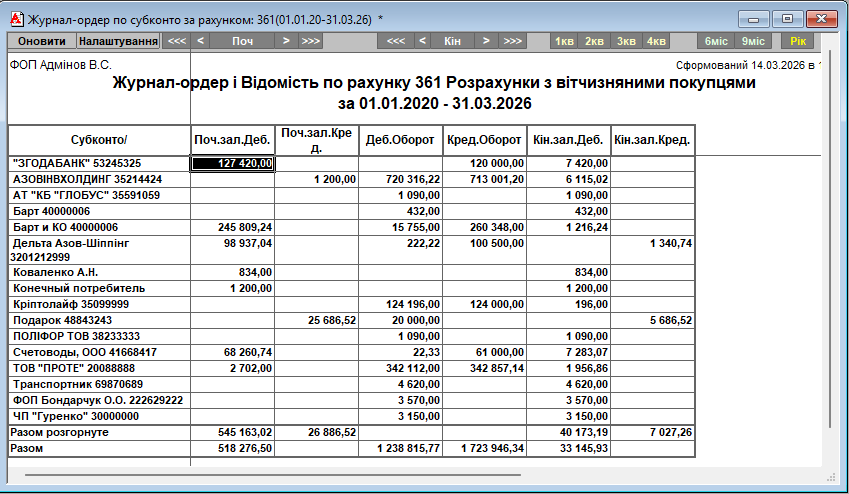Jump end date forward with >>> after Кін
The image size is (849, 494).
[x=512, y=41]
